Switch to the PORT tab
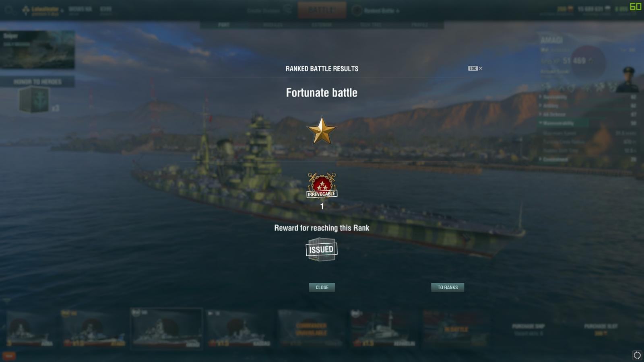This screenshot has width=644, height=362. tap(224, 25)
